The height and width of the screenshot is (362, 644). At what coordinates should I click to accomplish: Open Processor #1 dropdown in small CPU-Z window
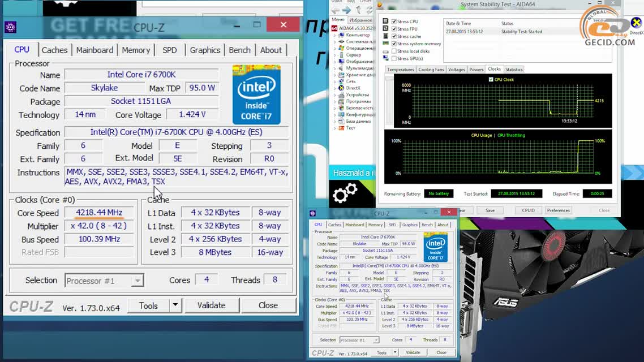375,340
